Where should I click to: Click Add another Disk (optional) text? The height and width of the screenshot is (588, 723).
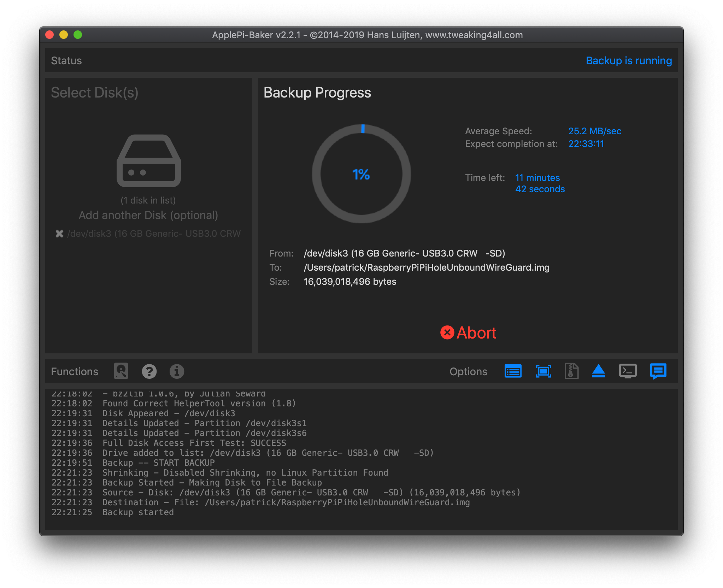[148, 215]
